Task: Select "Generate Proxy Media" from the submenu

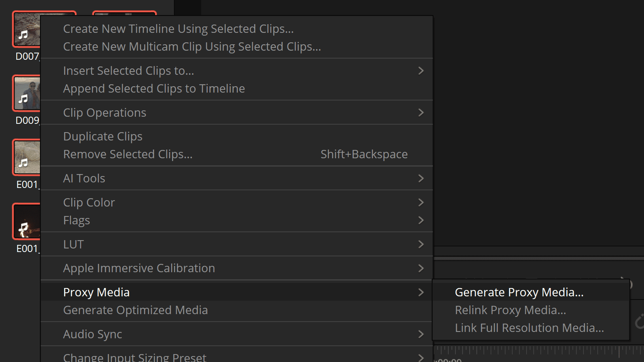Action: [519, 292]
